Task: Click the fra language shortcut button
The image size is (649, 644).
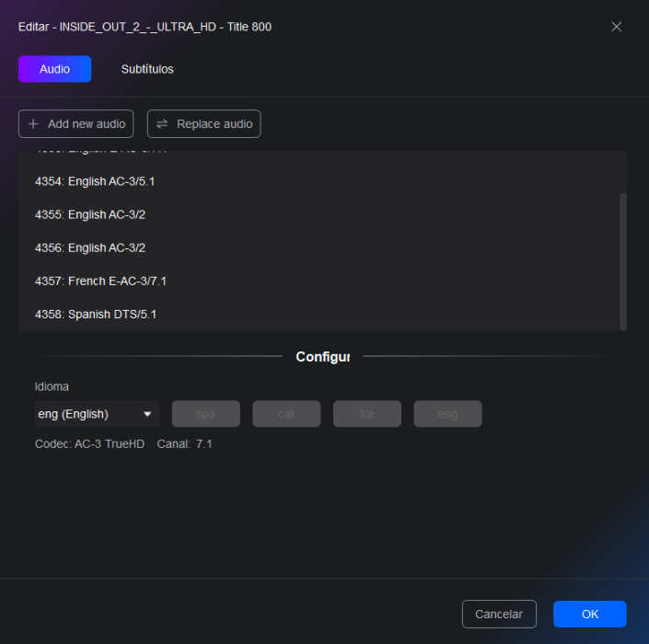Action: (367, 414)
